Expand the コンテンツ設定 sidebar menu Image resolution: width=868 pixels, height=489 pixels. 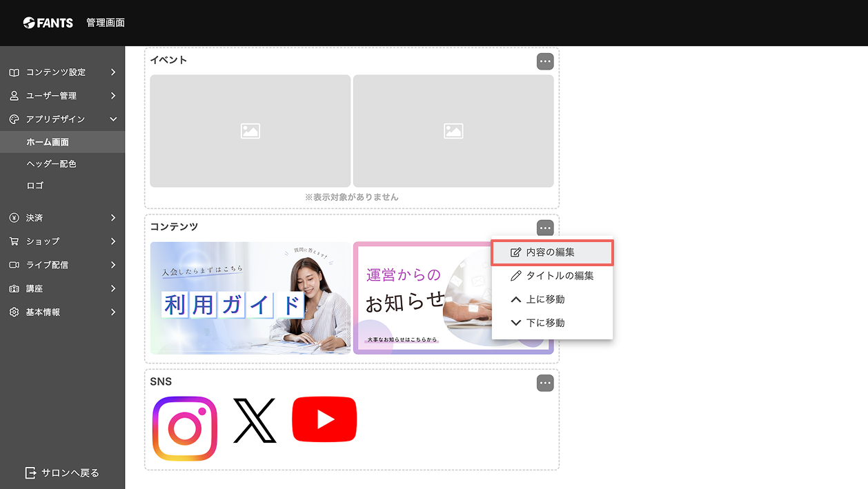[62, 72]
